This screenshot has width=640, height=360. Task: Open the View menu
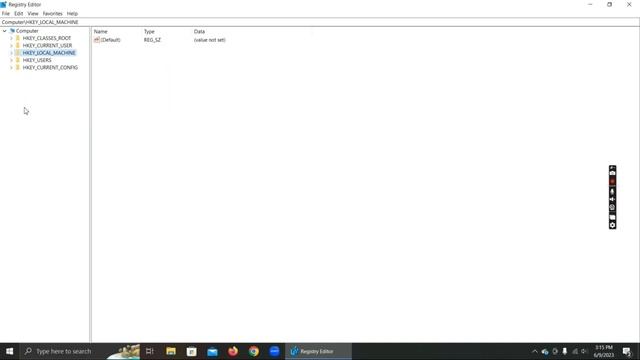(33, 13)
